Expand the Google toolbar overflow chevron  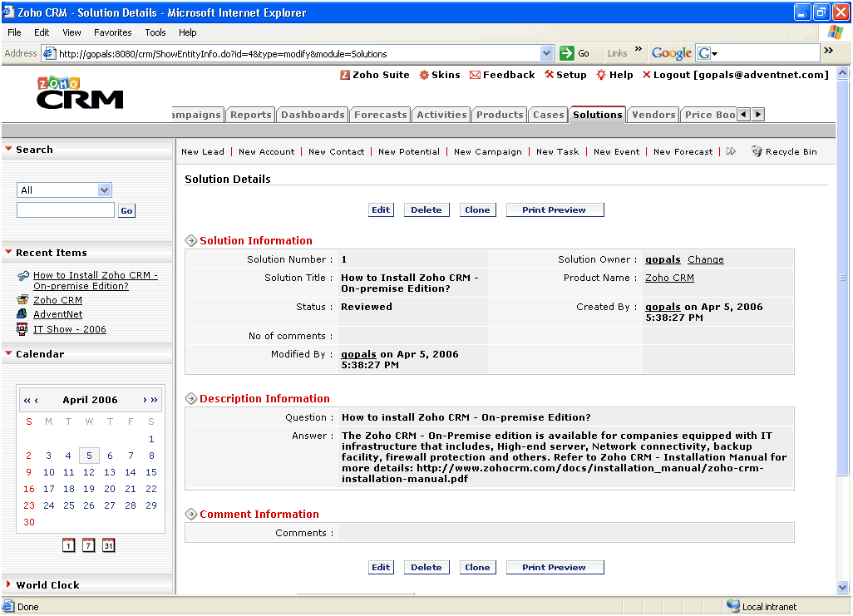829,51
